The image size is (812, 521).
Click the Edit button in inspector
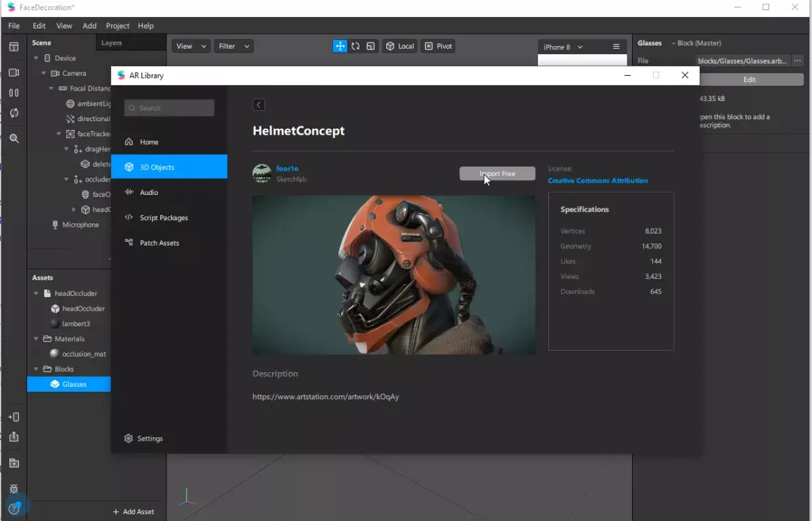[750, 80]
